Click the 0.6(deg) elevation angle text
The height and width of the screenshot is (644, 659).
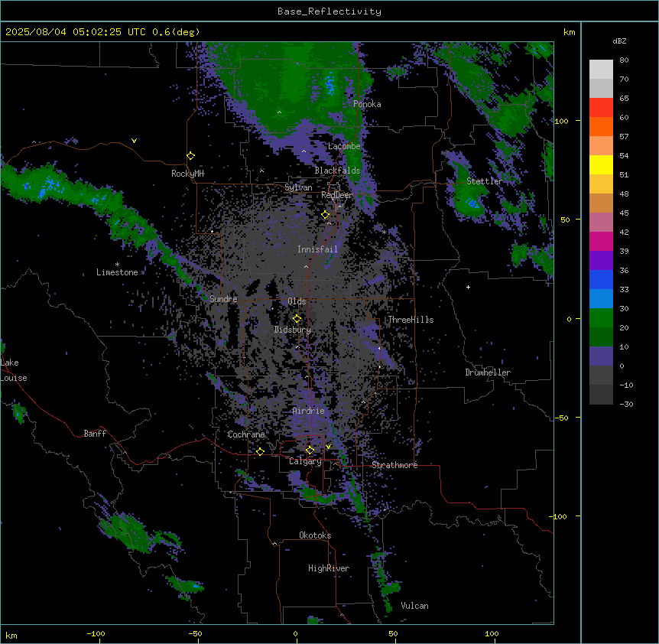click(176, 32)
